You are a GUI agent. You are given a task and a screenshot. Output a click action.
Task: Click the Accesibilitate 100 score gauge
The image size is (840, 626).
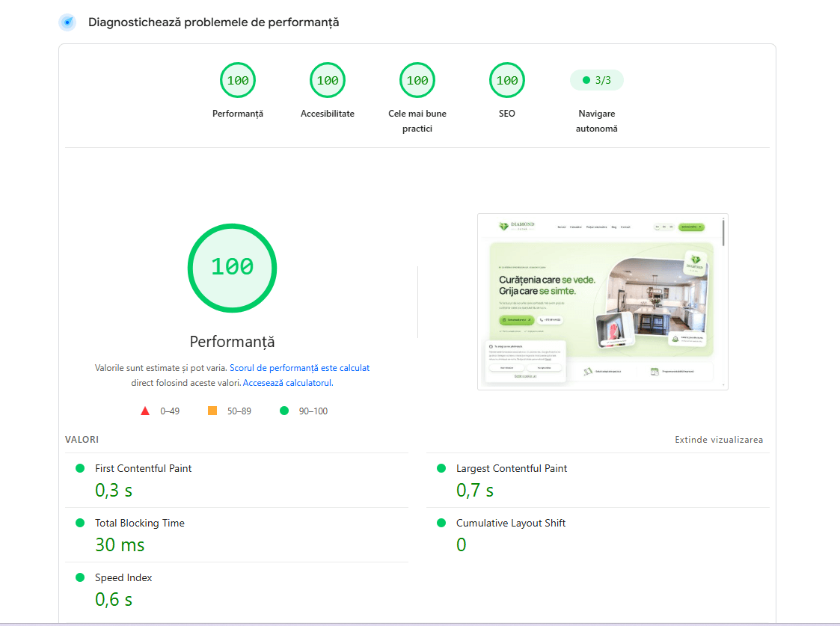pos(328,80)
